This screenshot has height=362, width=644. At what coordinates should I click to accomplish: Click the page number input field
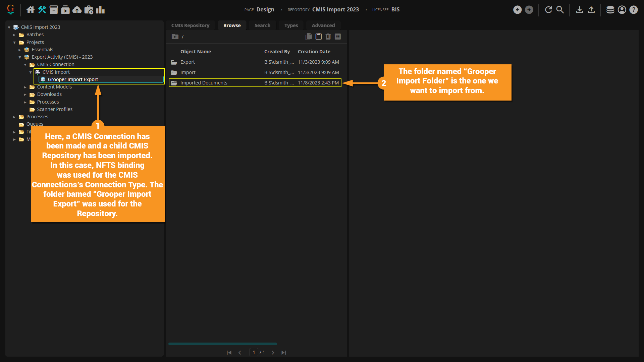click(254, 352)
